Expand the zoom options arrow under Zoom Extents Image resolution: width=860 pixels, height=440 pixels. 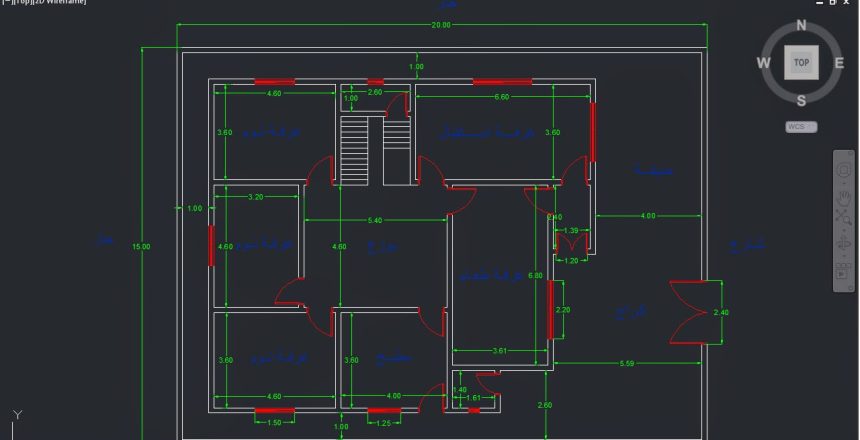coord(844,228)
